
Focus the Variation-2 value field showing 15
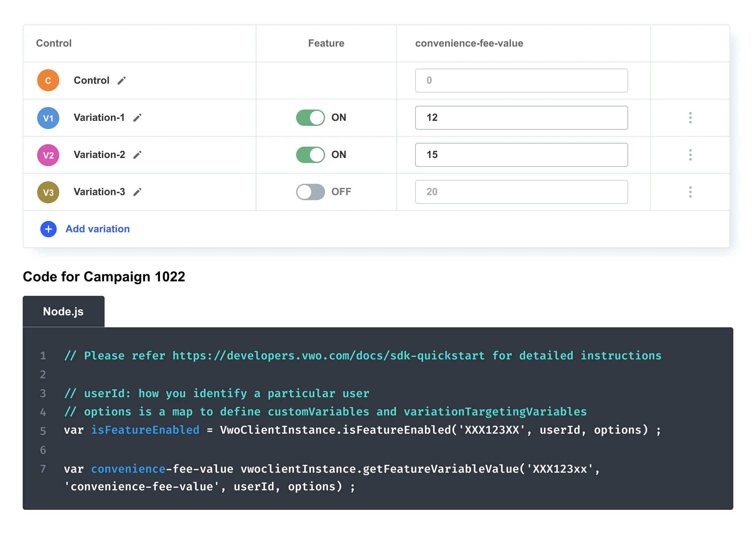click(x=521, y=155)
